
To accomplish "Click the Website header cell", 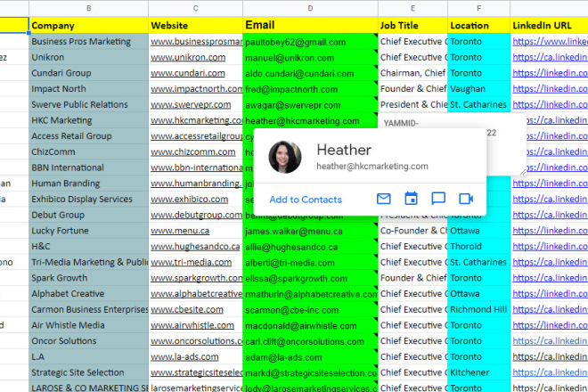I will coord(195,25).
